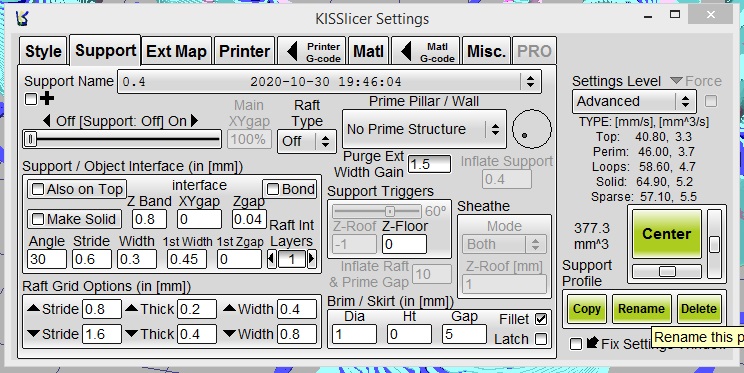Viewport: 744px width, 373px height.
Task: Click the horizontal slider below Center button
Action: 667,271
